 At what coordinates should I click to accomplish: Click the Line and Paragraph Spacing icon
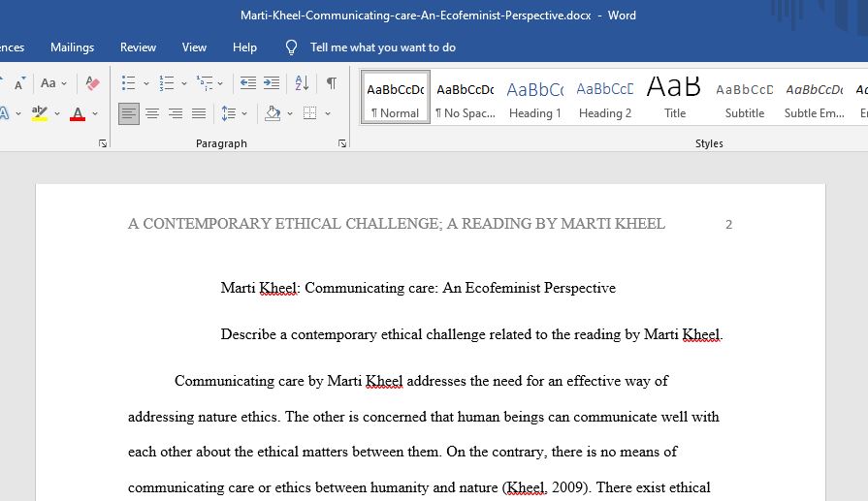[x=229, y=114]
